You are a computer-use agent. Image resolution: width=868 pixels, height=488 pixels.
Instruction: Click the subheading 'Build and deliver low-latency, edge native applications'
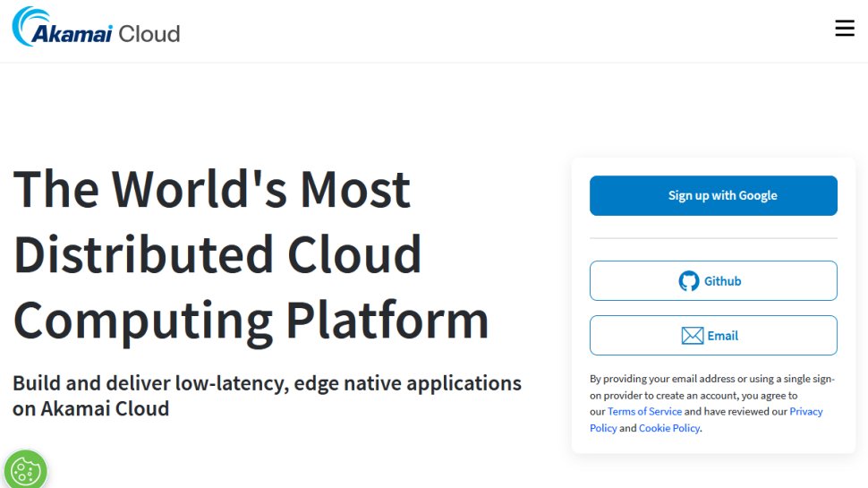pos(267,383)
